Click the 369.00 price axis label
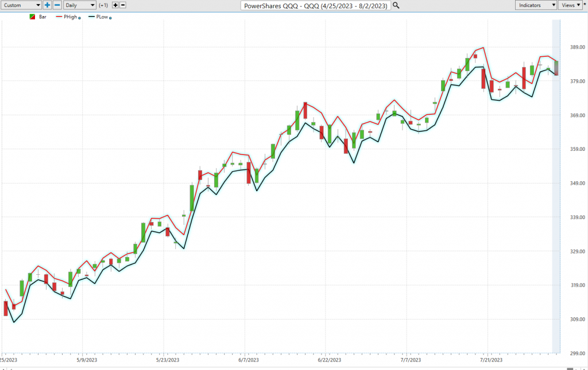 [578, 115]
